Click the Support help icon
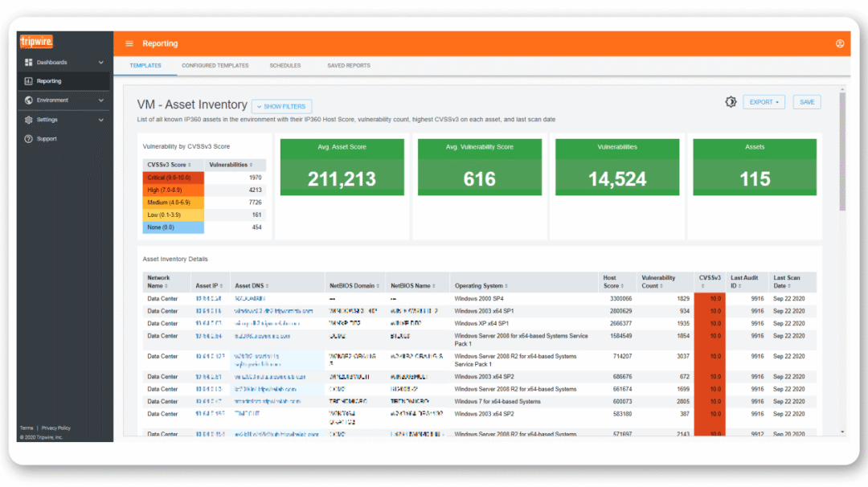Image resolution: width=868 pixels, height=487 pixels. pos(29,139)
